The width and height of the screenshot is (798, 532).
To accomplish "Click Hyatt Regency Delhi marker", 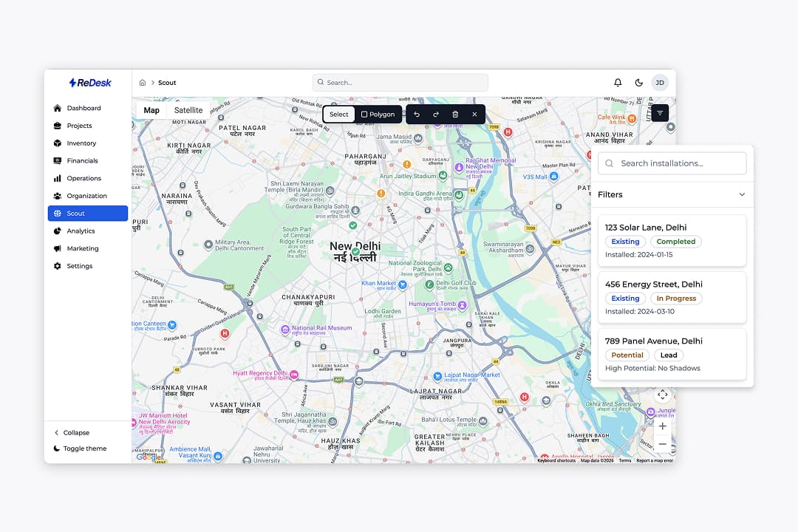I will pos(293,375).
